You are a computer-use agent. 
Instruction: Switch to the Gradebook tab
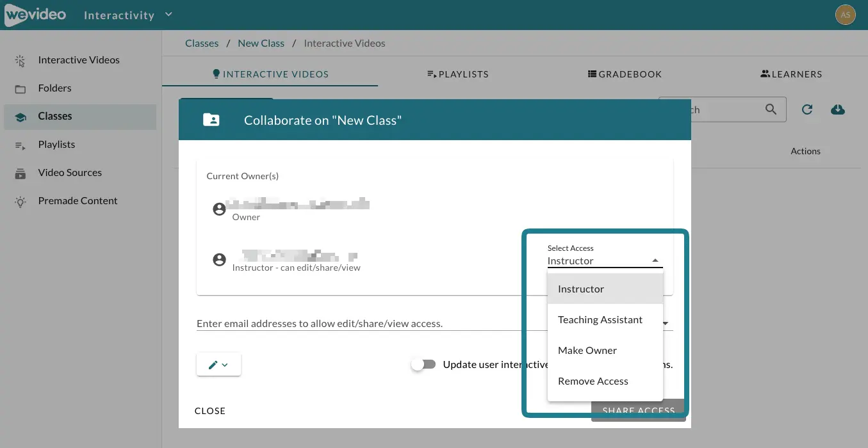point(625,74)
